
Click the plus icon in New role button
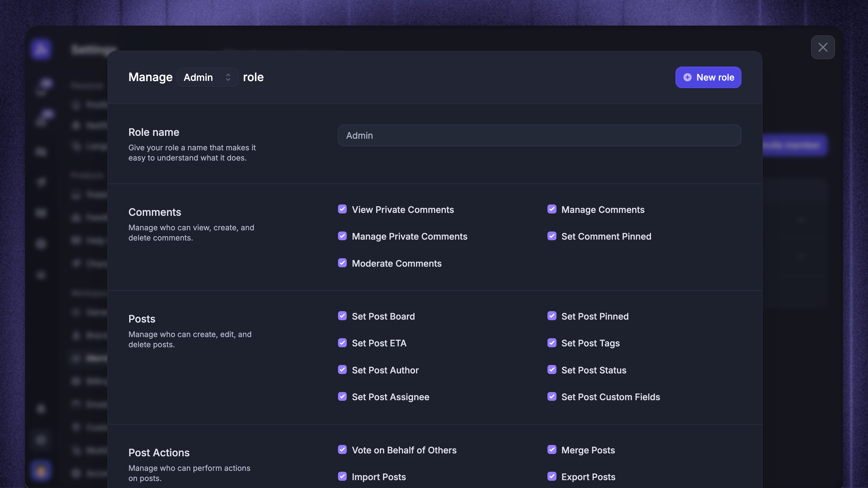click(687, 77)
